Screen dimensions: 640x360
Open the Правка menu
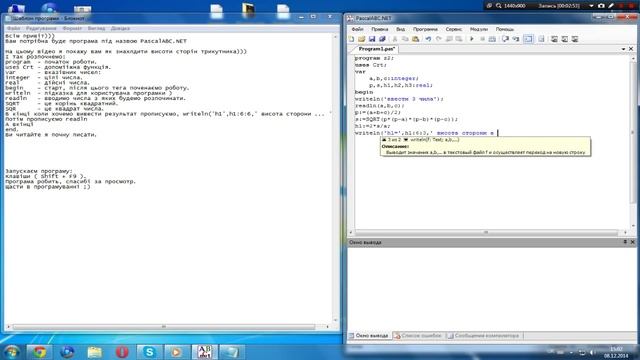(x=380, y=29)
